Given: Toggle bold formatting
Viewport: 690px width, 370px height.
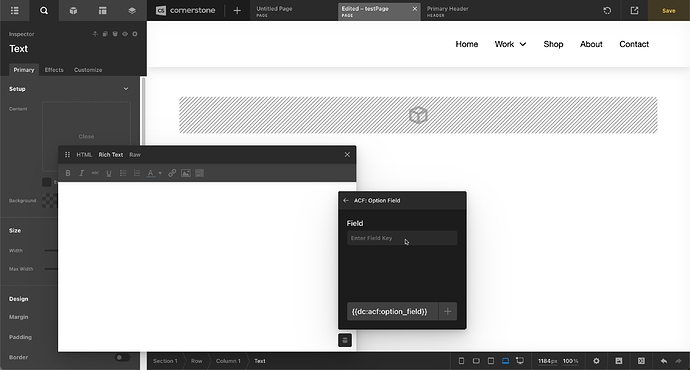Looking at the screenshot, I should pos(68,173).
